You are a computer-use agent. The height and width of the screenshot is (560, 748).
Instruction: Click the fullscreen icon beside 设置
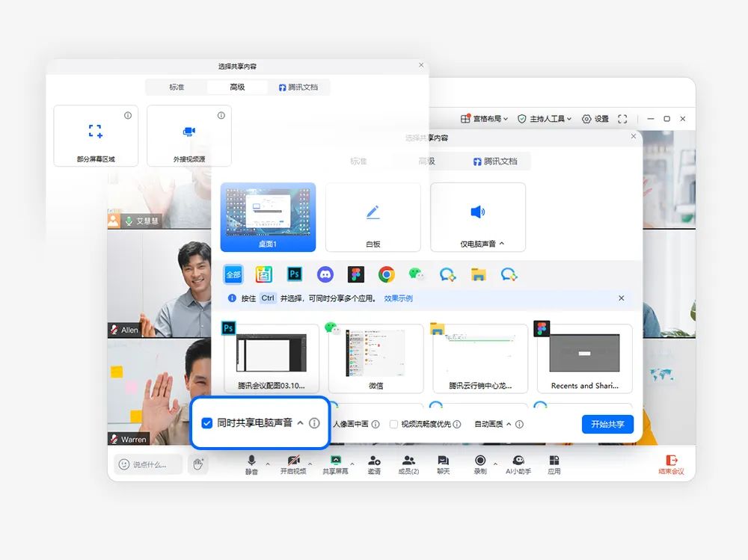(x=622, y=119)
